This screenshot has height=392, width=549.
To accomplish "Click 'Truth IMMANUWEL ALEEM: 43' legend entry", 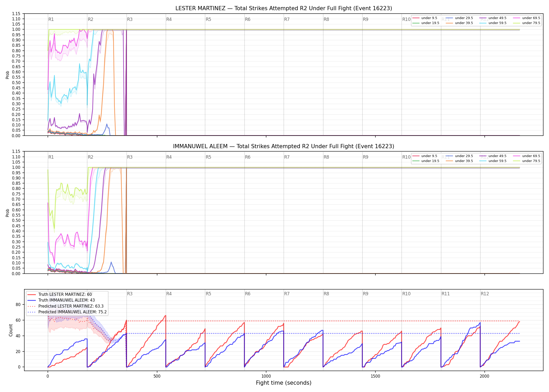I will (61, 300).
